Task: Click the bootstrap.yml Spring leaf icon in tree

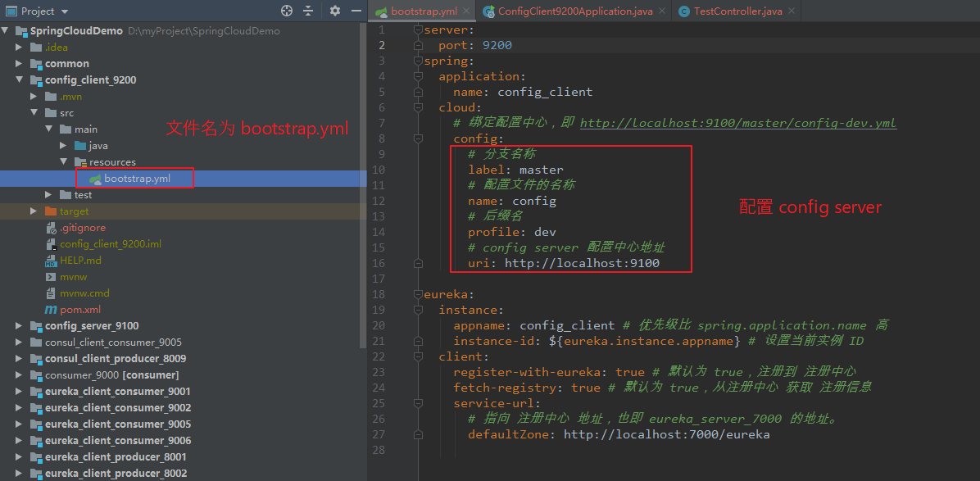Action: pyautogui.click(x=95, y=179)
